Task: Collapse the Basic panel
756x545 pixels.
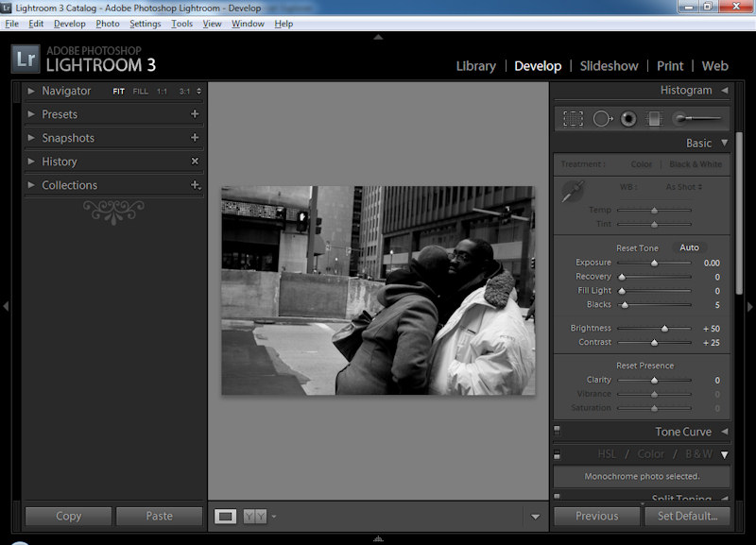Action: point(724,144)
